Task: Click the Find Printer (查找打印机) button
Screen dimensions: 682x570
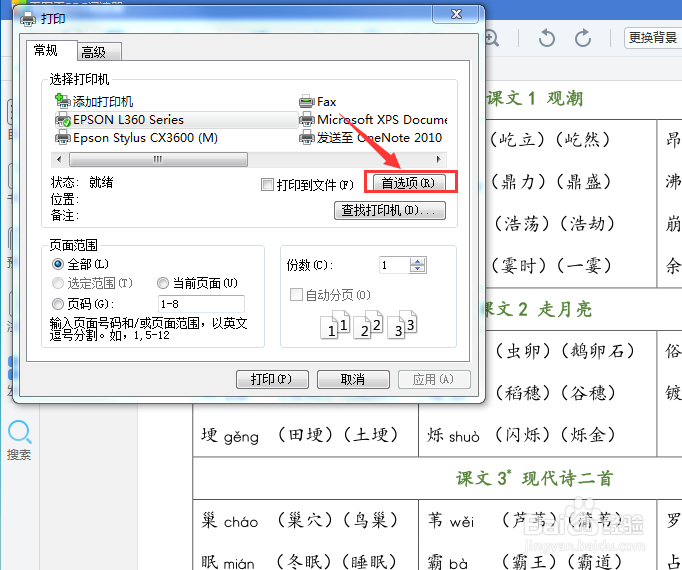Action: (x=390, y=210)
